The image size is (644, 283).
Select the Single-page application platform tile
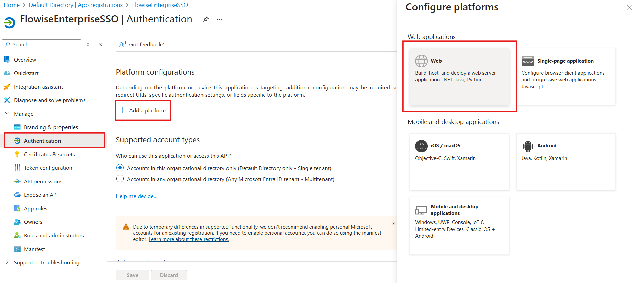(566, 76)
